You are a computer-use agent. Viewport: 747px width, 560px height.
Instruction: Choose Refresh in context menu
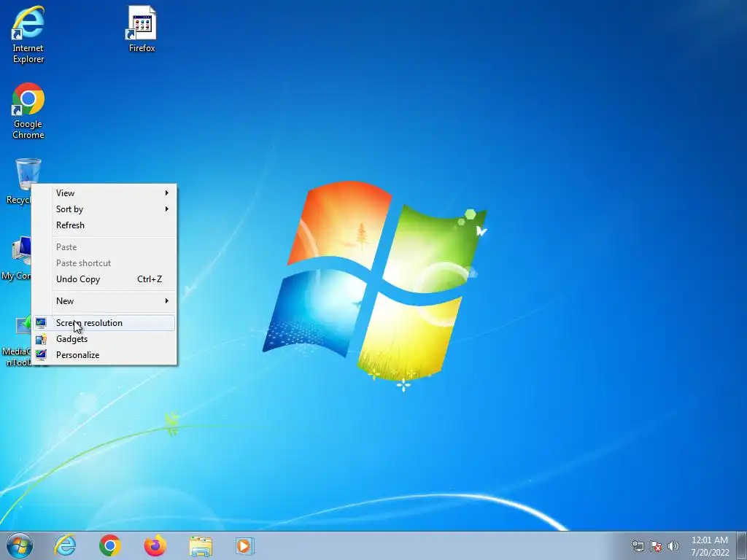click(x=104, y=225)
